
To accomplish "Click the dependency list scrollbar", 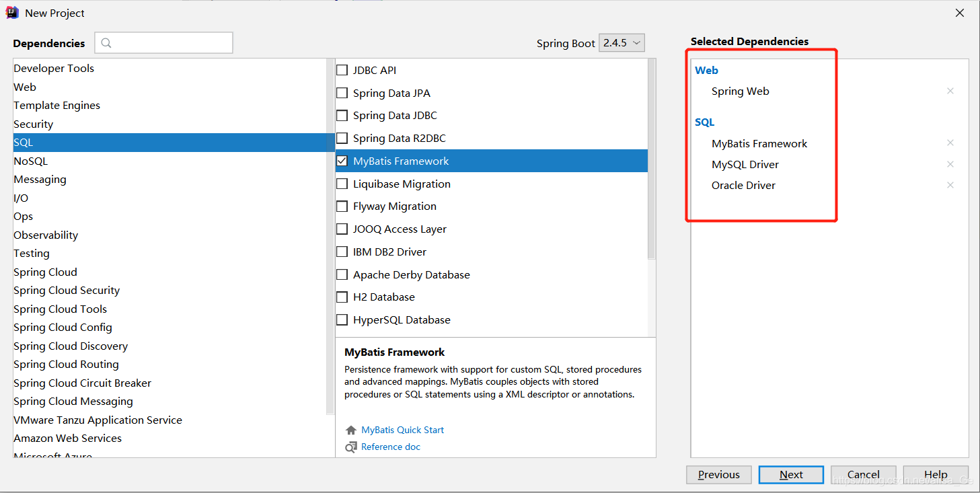I will (x=651, y=155).
